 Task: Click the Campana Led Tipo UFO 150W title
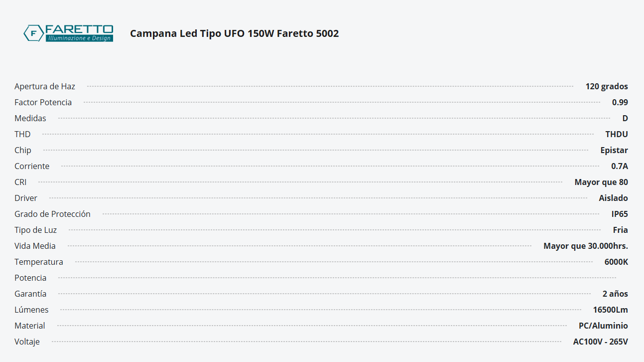click(234, 33)
